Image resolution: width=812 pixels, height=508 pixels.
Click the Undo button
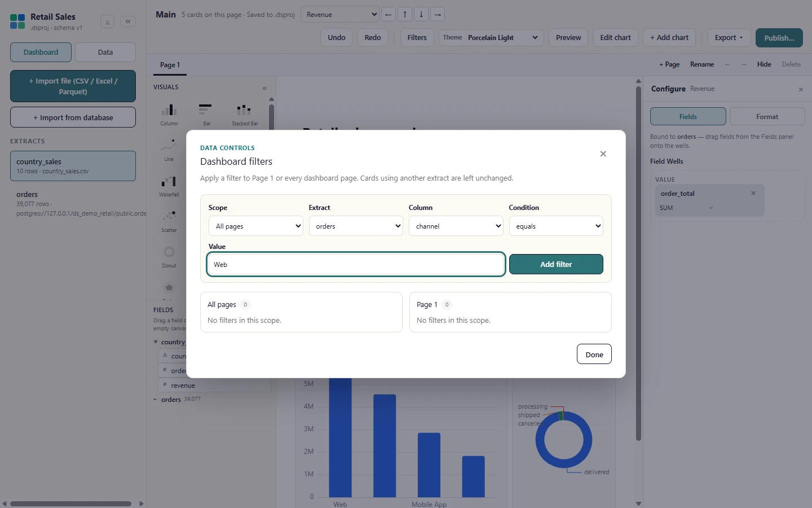[337, 38]
